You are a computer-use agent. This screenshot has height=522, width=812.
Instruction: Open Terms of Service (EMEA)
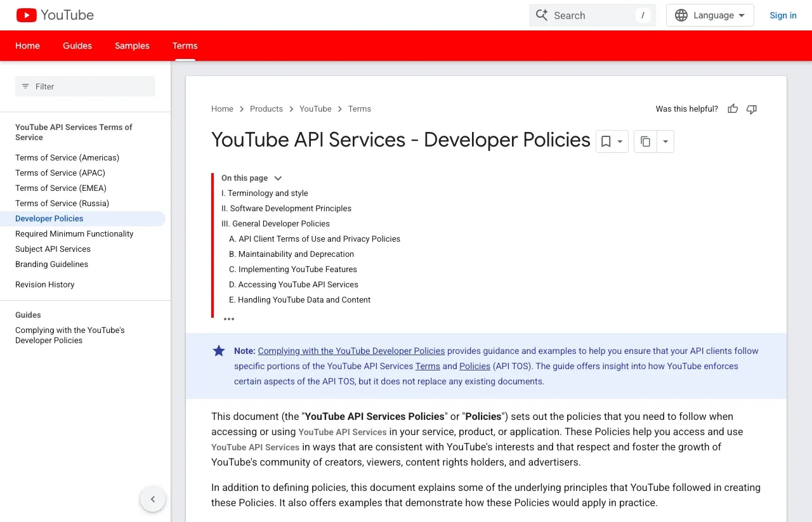coord(61,188)
